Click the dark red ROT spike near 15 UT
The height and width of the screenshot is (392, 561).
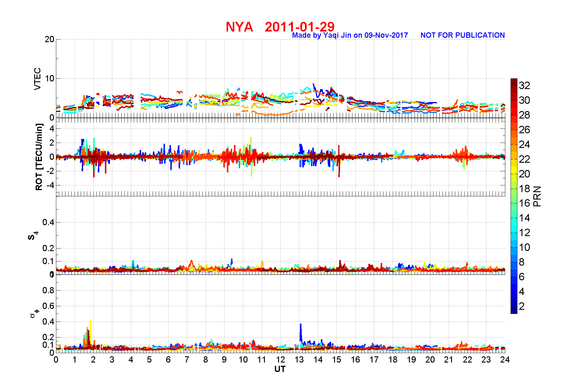[x=339, y=161]
